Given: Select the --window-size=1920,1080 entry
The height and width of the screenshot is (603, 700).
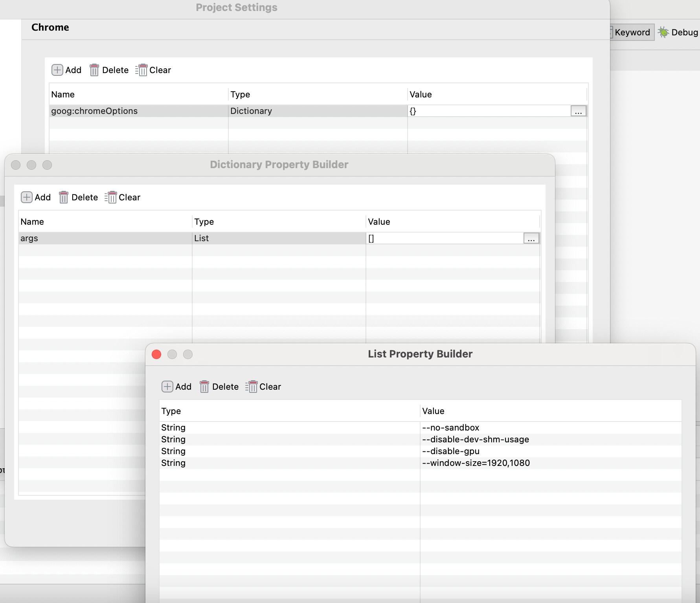Looking at the screenshot, I should click(476, 463).
